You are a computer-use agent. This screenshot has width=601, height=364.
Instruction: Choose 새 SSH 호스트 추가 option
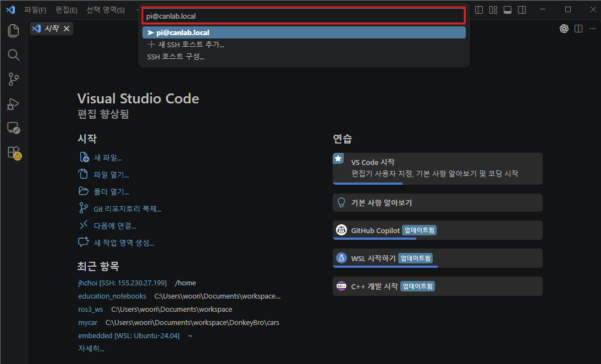[304, 45]
